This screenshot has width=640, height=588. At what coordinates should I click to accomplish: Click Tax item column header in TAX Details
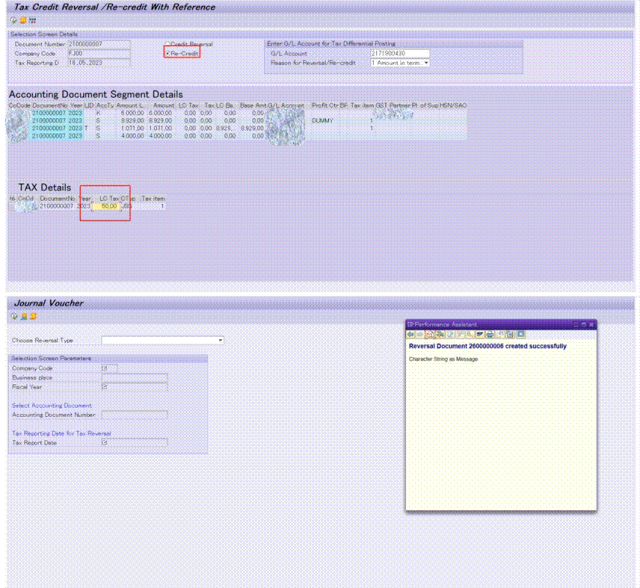click(x=153, y=198)
